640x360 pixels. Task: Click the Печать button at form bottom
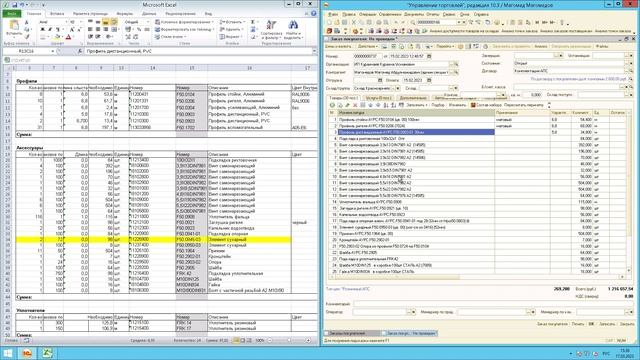point(578,324)
